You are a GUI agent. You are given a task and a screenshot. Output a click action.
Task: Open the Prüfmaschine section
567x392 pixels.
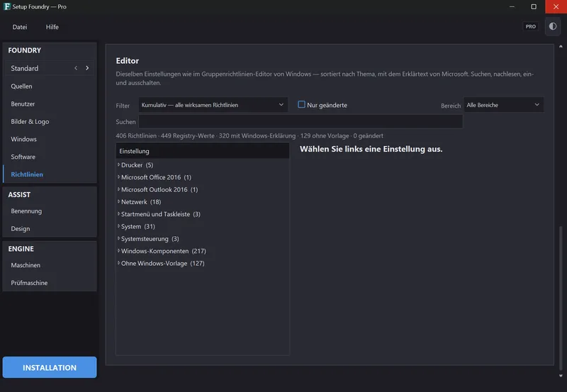click(x=50, y=283)
